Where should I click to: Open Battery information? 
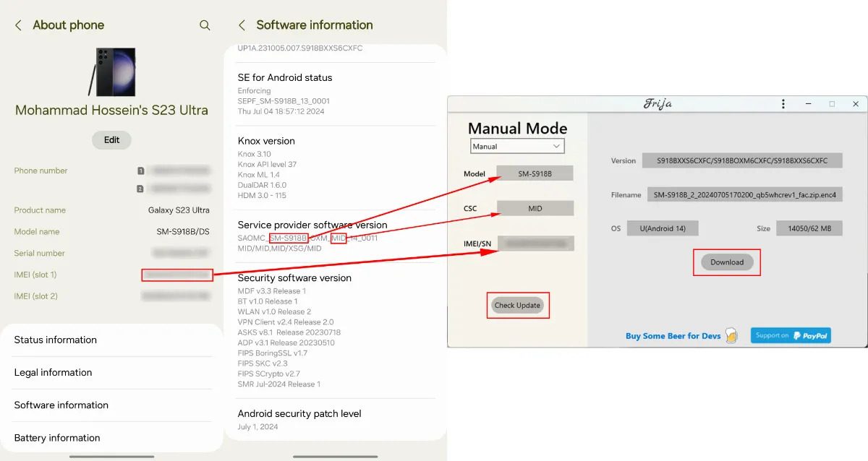pyautogui.click(x=112, y=438)
